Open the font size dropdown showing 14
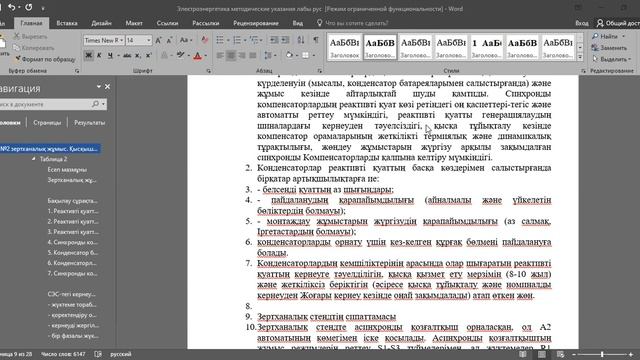Image resolution: width=640 pixels, height=360 pixels. (x=149, y=40)
